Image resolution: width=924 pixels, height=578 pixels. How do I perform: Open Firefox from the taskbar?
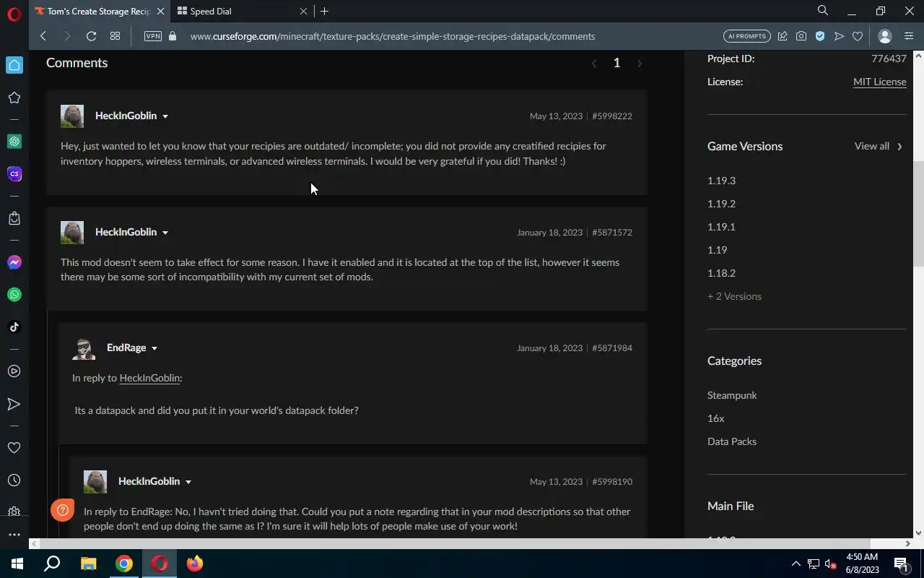click(195, 564)
